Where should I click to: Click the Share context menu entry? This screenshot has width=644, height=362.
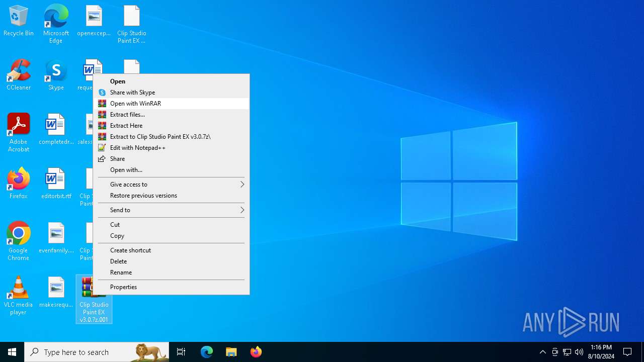point(171,159)
